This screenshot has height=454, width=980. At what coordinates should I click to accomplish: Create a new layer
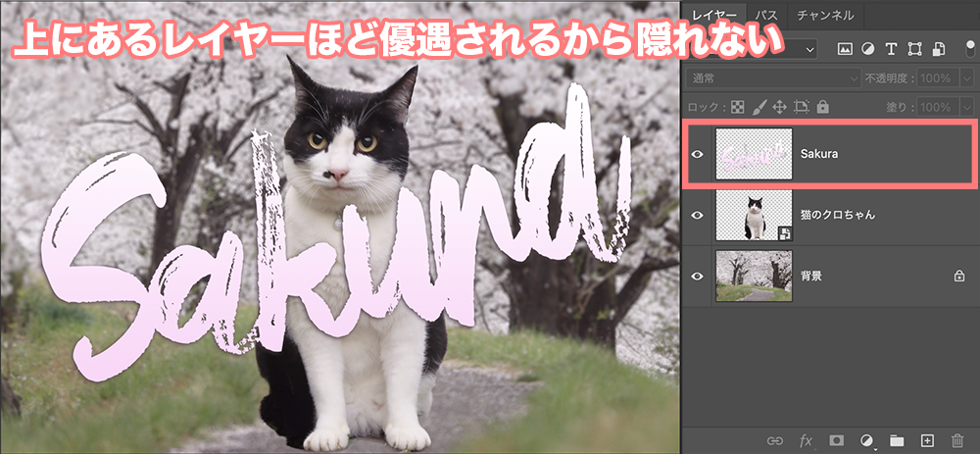[927, 440]
